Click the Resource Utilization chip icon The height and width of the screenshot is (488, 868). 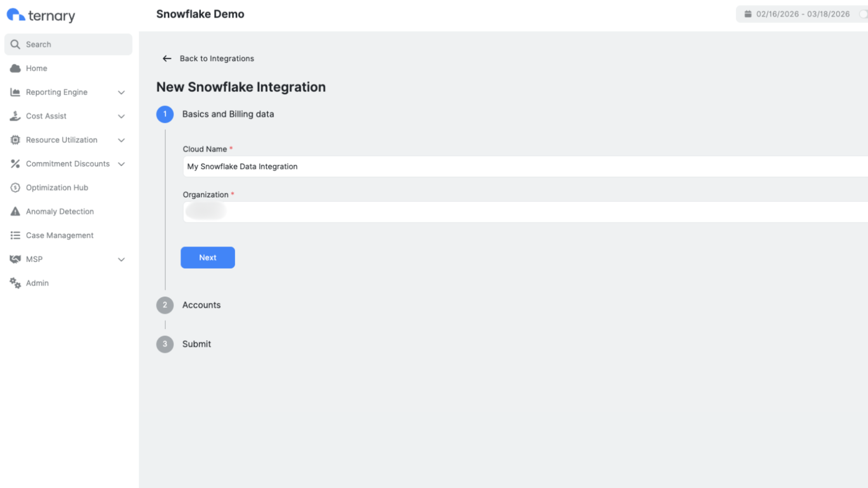[15, 140]
